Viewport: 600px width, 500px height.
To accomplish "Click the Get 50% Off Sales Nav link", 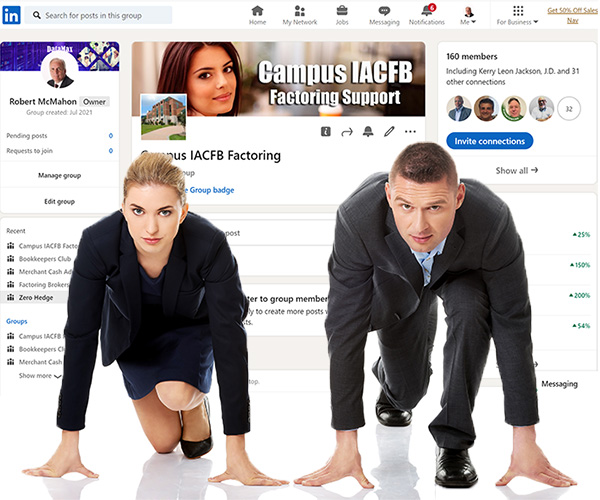I will (573, 14).
